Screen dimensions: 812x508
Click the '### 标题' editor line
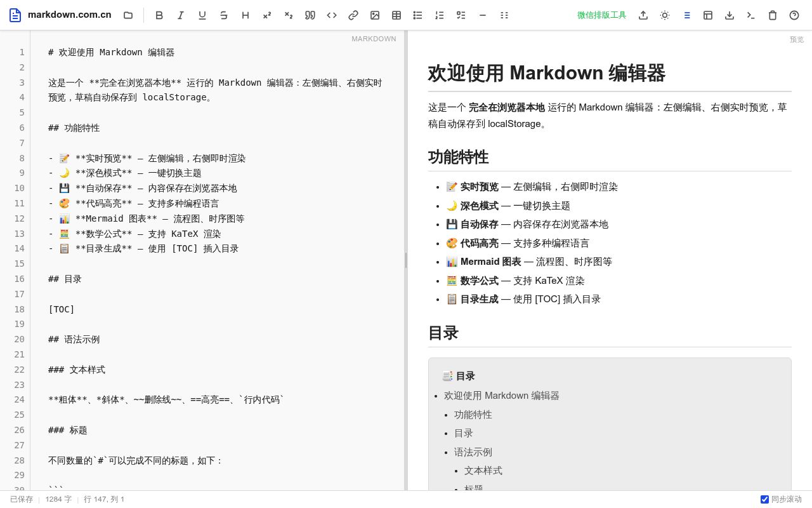tap(68, 430)
